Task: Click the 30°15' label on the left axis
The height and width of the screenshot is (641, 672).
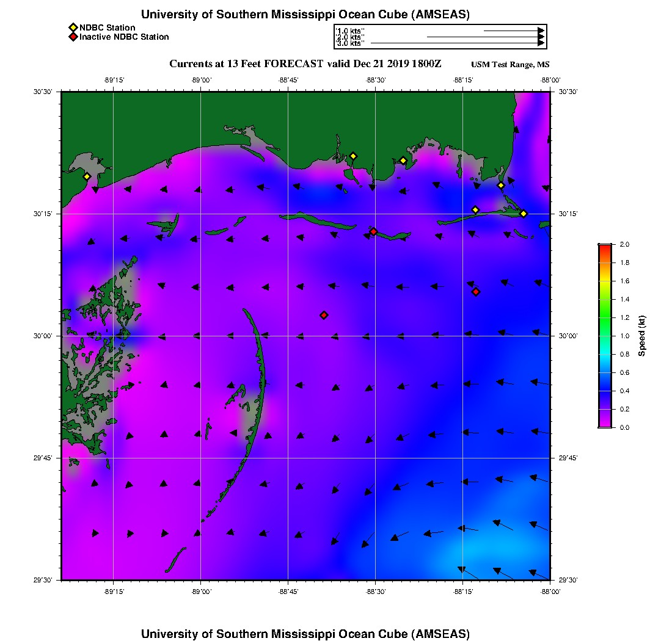Action: tap(43, 214)
